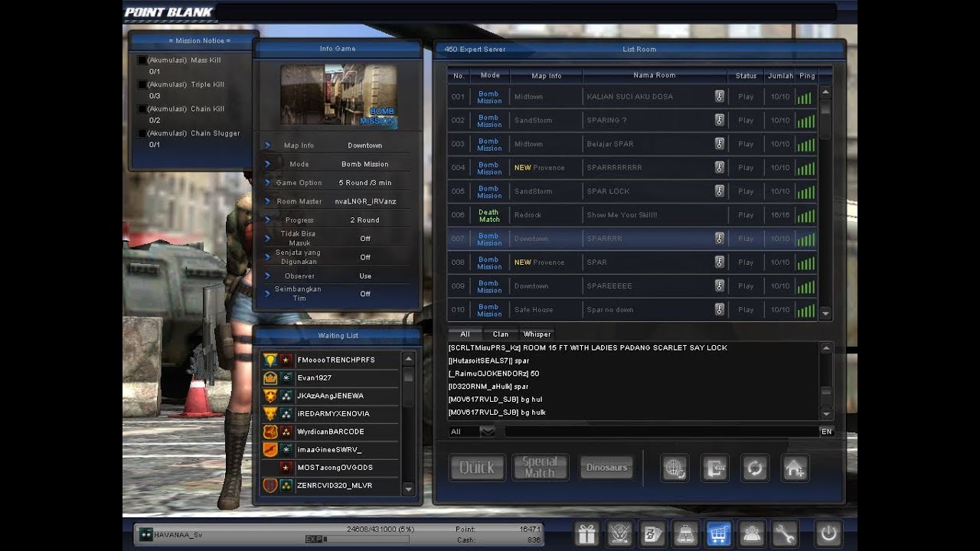Open the community friends icon

tap(752, 533)
